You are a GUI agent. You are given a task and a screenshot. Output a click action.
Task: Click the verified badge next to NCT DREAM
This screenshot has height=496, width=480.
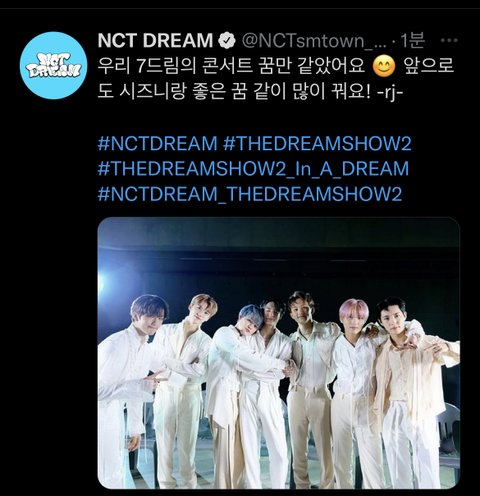227,41
